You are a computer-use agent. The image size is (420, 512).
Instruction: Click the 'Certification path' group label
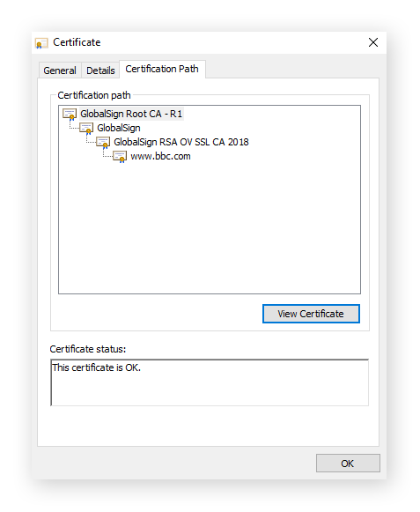pos(94,95)
